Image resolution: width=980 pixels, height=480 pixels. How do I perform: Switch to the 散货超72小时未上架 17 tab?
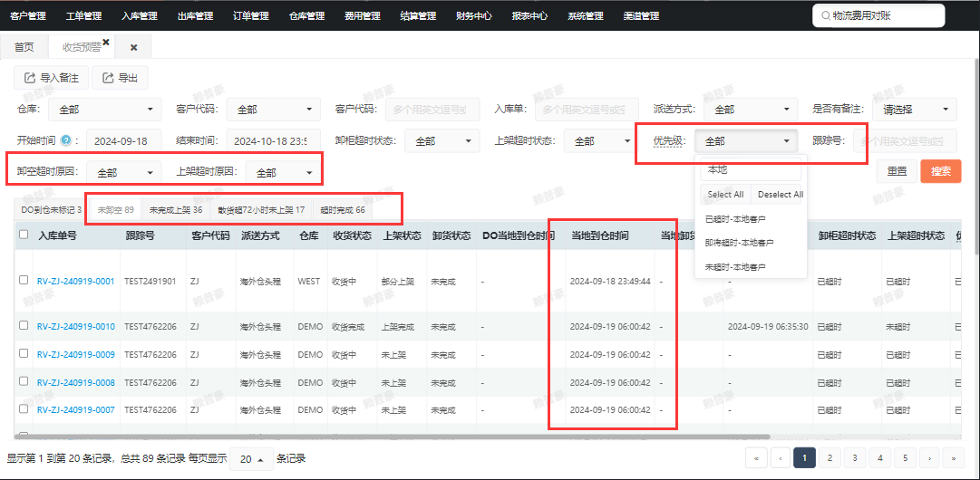(261, 210)
